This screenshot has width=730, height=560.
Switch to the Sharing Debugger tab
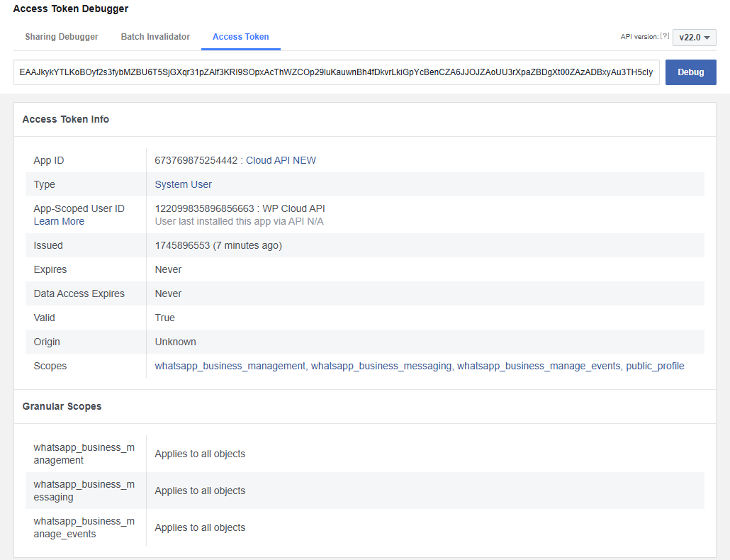(x=62, y=37)
